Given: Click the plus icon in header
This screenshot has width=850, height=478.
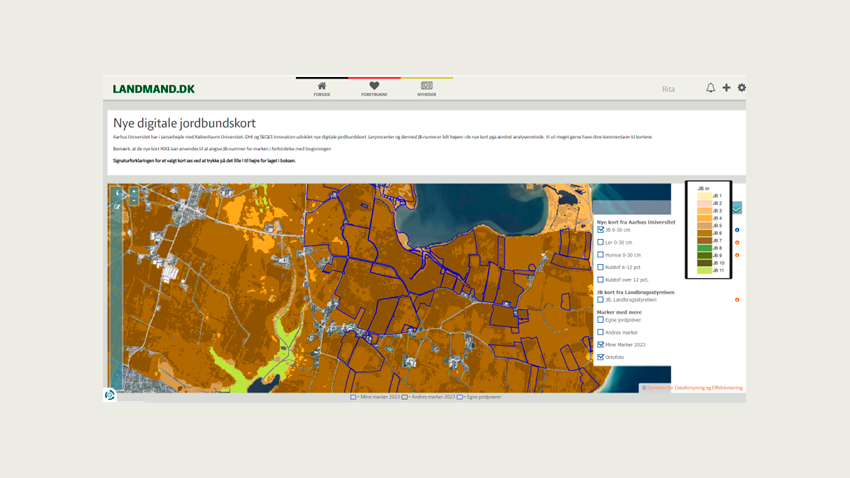Looking at the screenshot, I should click(726, 88).
